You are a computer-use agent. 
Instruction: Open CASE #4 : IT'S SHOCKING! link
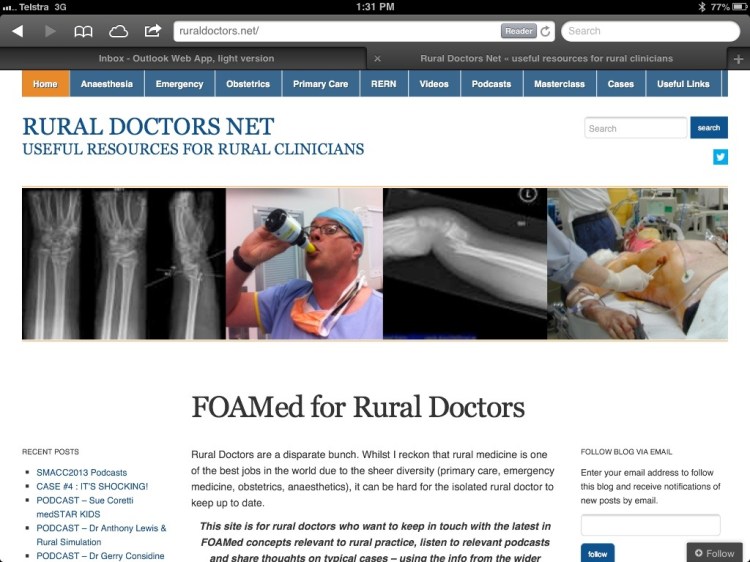(92, 486)
